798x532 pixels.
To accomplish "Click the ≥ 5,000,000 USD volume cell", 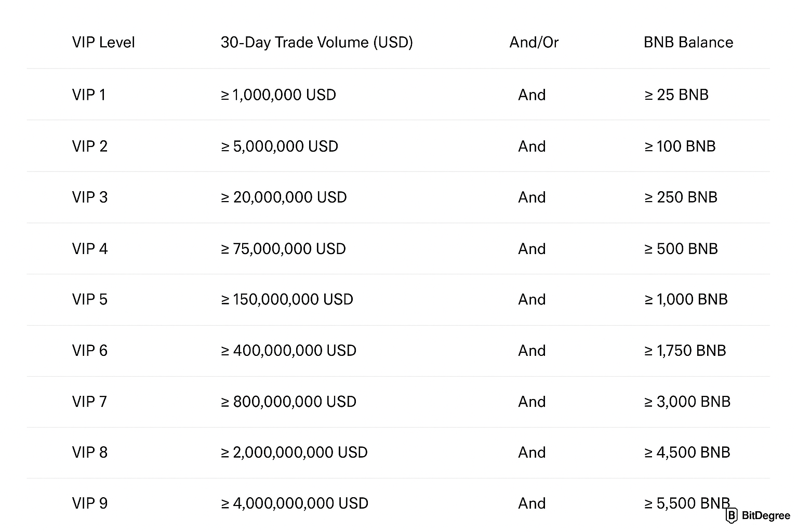I will (280, 146).
